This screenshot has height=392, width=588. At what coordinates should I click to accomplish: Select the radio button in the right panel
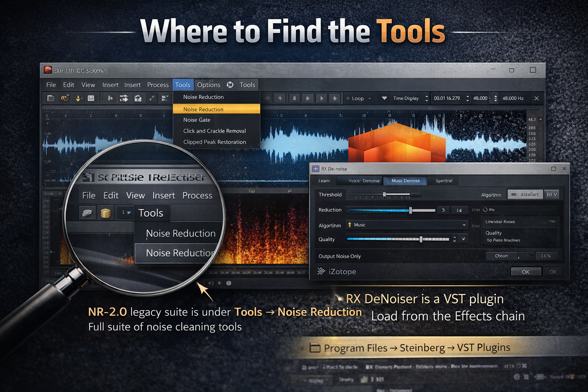coord(485,210)
